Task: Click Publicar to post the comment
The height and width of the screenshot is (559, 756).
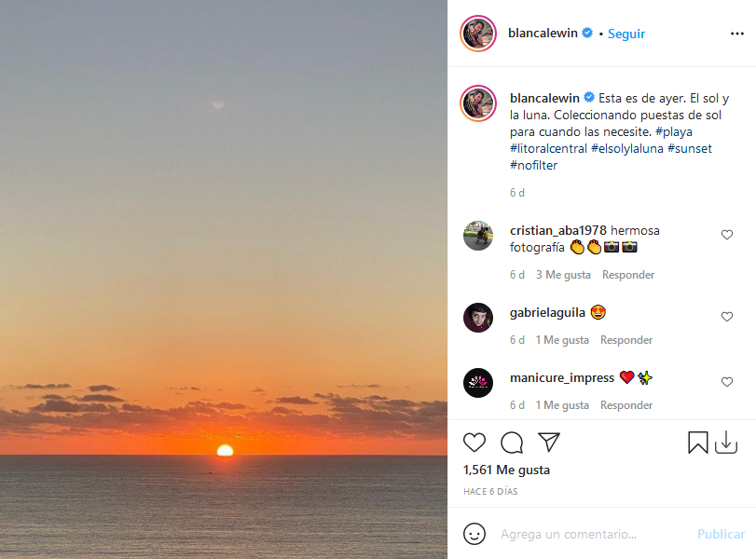Action: click(721, 534)
